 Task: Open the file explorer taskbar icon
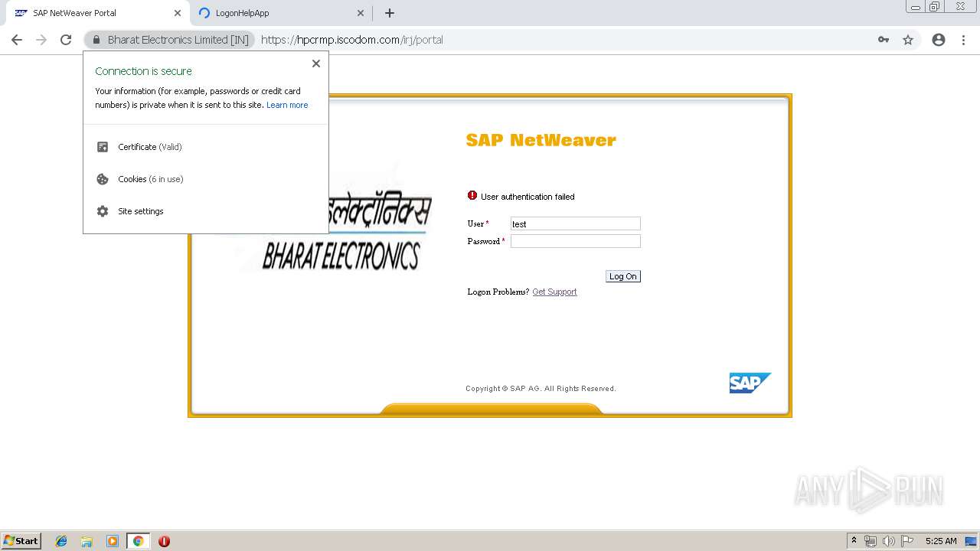point(87,541)
